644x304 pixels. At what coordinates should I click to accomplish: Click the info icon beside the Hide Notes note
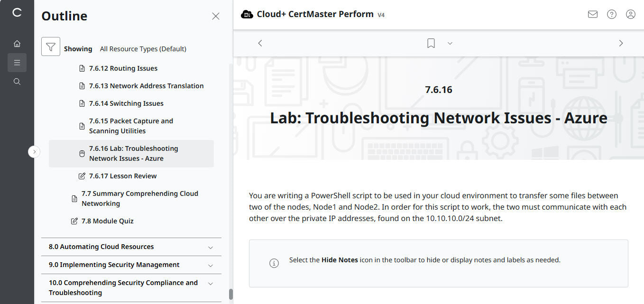[x=274, y=263]
